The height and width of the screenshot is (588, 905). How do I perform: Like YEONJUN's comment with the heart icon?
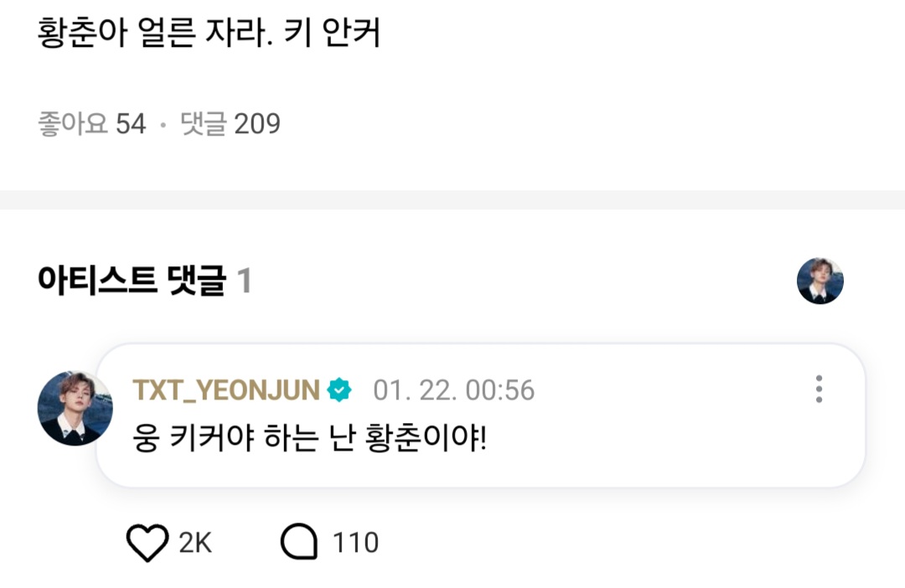tap(147, 543)
